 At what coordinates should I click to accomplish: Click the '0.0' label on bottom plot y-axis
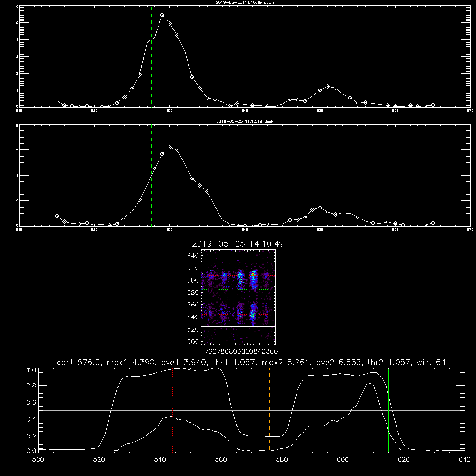(31, 451)
